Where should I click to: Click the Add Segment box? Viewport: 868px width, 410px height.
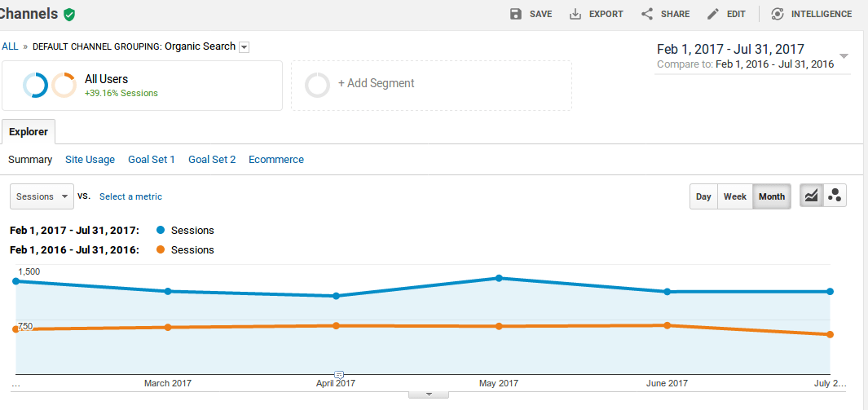pyautogui.click(x=431, y=84)
